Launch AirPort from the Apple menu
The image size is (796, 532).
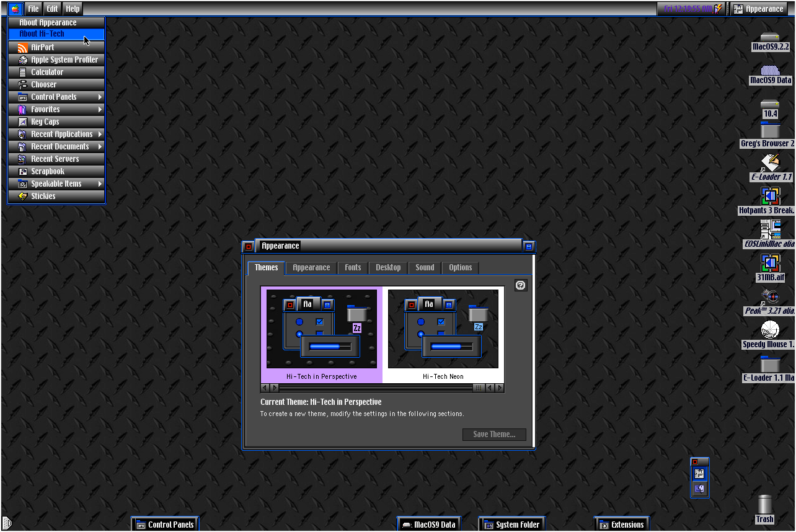click(x=56, y=47)
